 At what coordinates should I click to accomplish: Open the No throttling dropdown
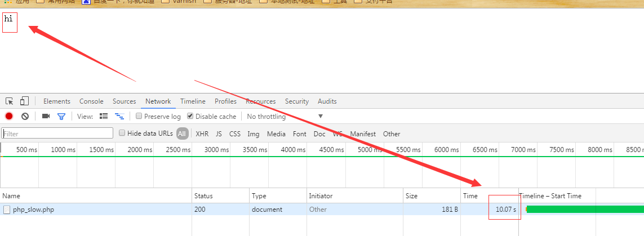pos(285,117)
